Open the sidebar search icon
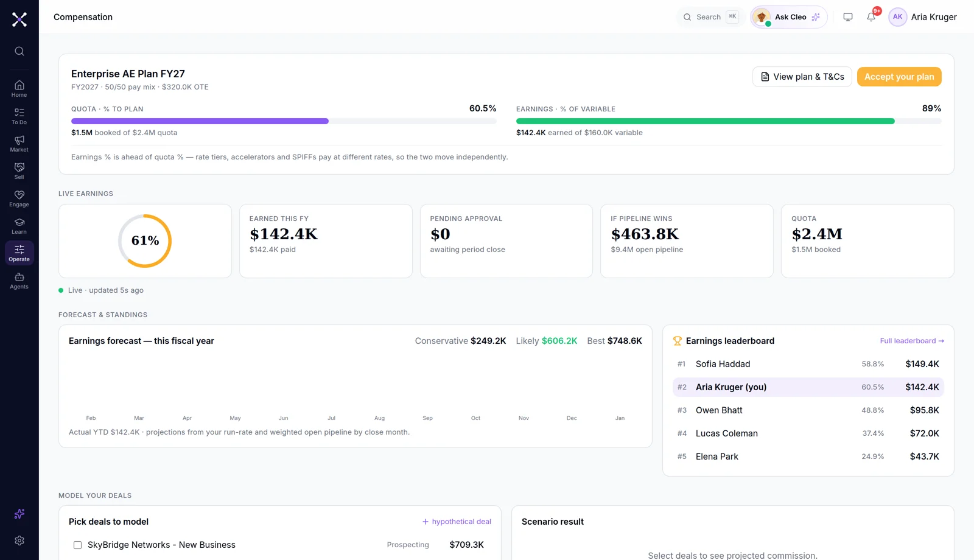The width and height of the screenshot is (974, 560). 19,51
